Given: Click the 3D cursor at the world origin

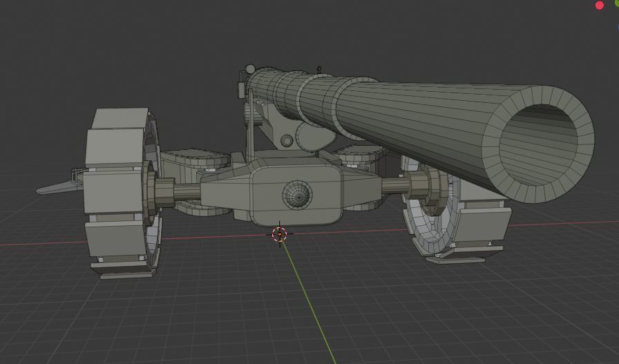Looking at the screenshot, I should [x=280, y=235].
